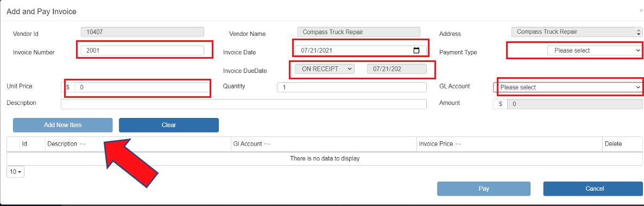
Task: Change rows per page with 10 dropdown
Action: (16, 172)
